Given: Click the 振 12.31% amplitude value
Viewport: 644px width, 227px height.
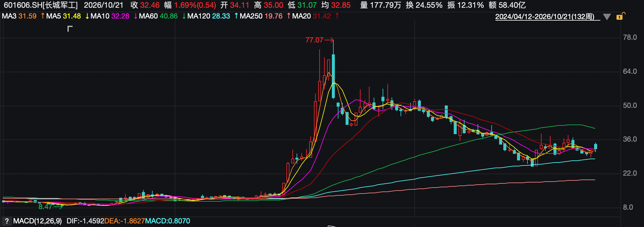Looking at the screenshot, I should (x=466, y=5).
